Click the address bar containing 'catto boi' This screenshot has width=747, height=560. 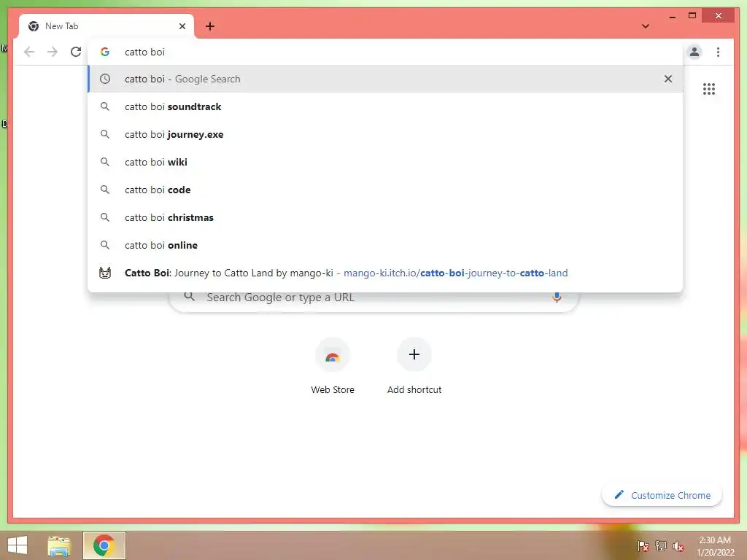(385, 52)
